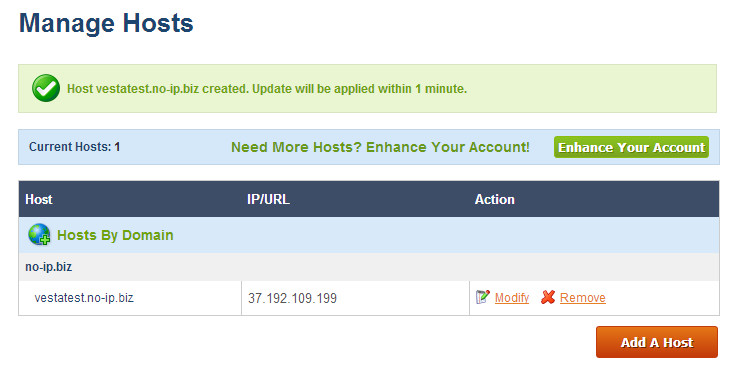Screen dimensions: 742x374
Task: Click the green success checkmark icon
Action: click(46, 89)
